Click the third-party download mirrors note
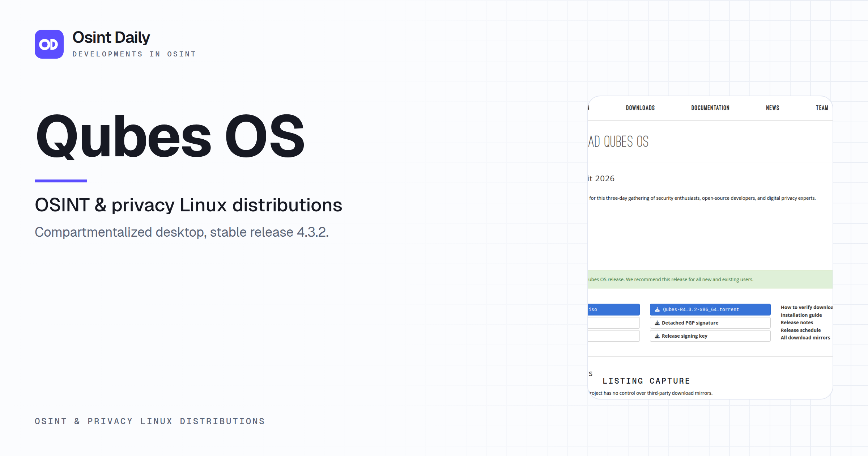868x456 pixels. coord(650,393)
